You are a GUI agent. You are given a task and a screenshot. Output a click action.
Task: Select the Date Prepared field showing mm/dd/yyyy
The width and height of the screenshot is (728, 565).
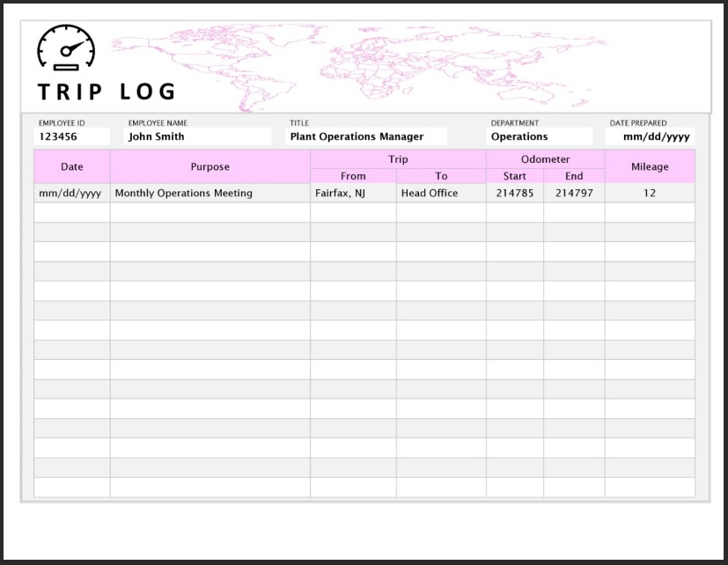(650, 136)
